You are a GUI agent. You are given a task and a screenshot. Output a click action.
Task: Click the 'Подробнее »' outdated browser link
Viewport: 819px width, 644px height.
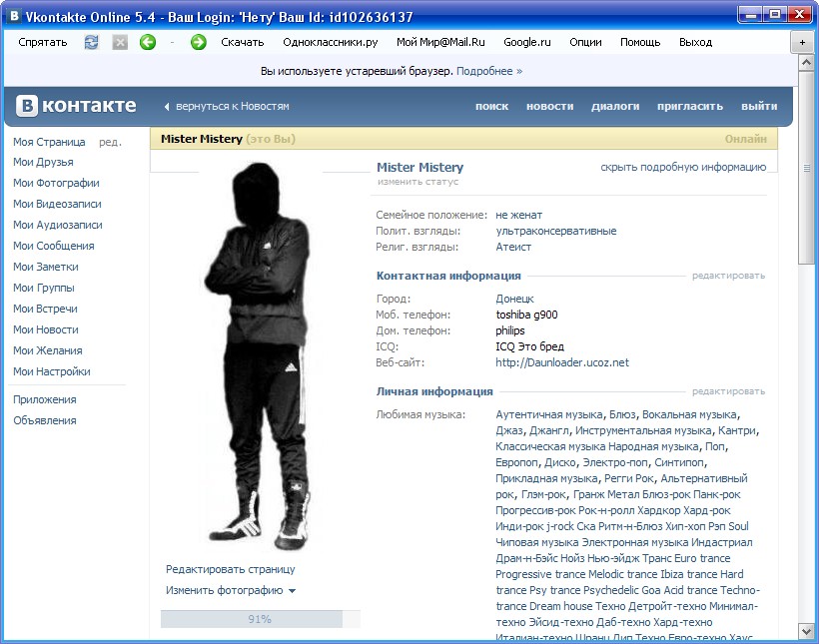[x=489, y=71]
